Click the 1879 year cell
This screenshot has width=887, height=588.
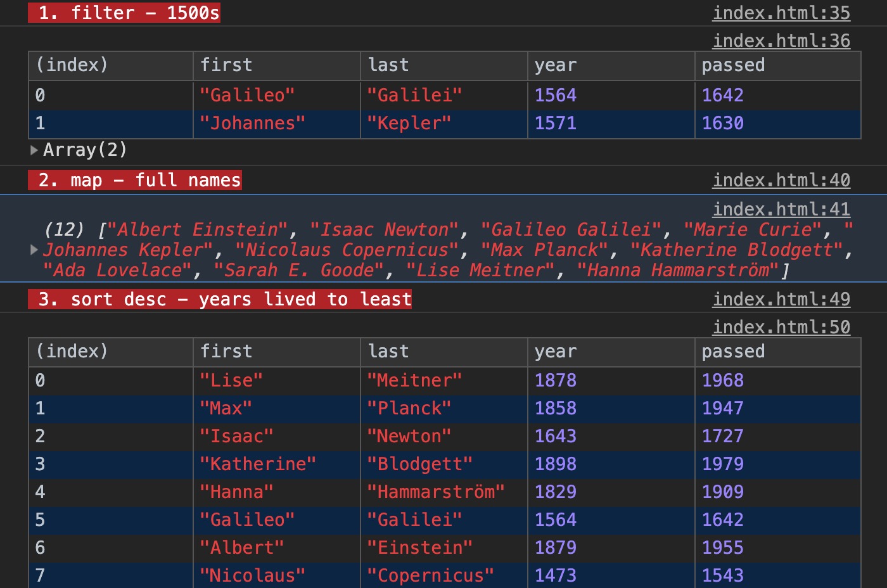611,547
